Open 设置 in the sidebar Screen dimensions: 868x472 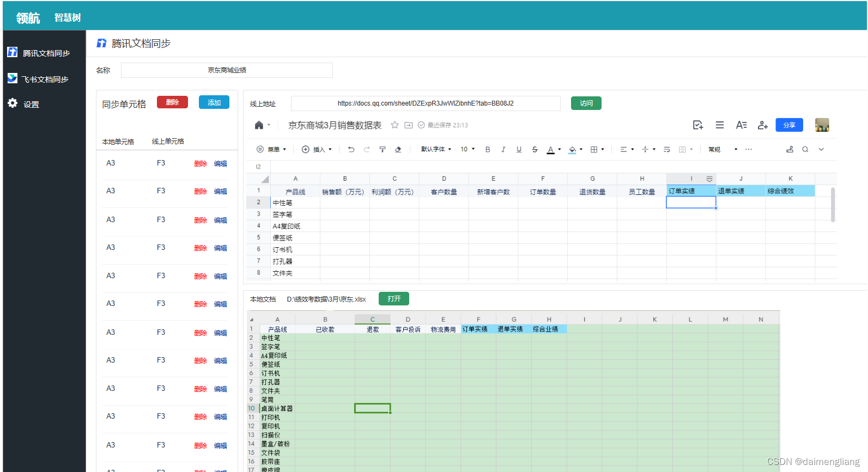(31, 105)
